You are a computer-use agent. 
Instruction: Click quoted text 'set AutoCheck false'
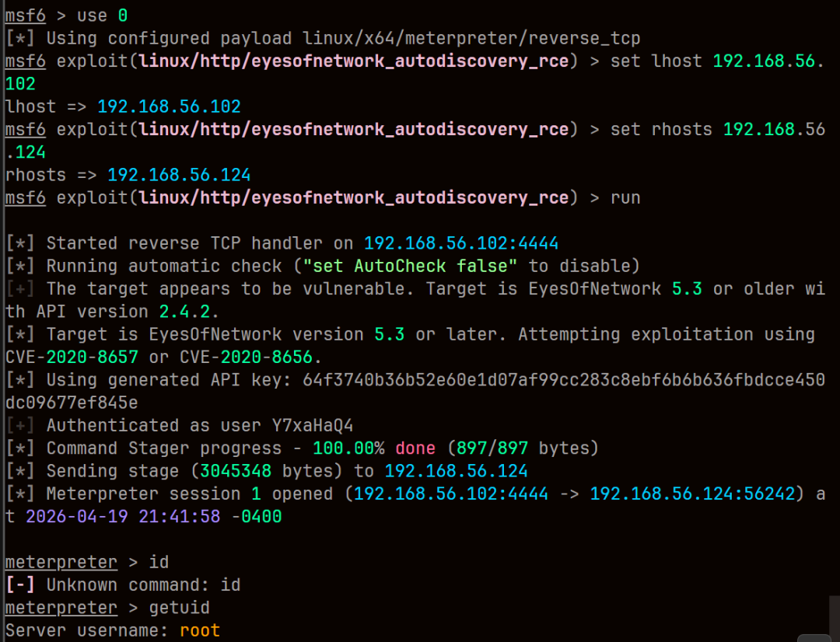coord(410,266)
